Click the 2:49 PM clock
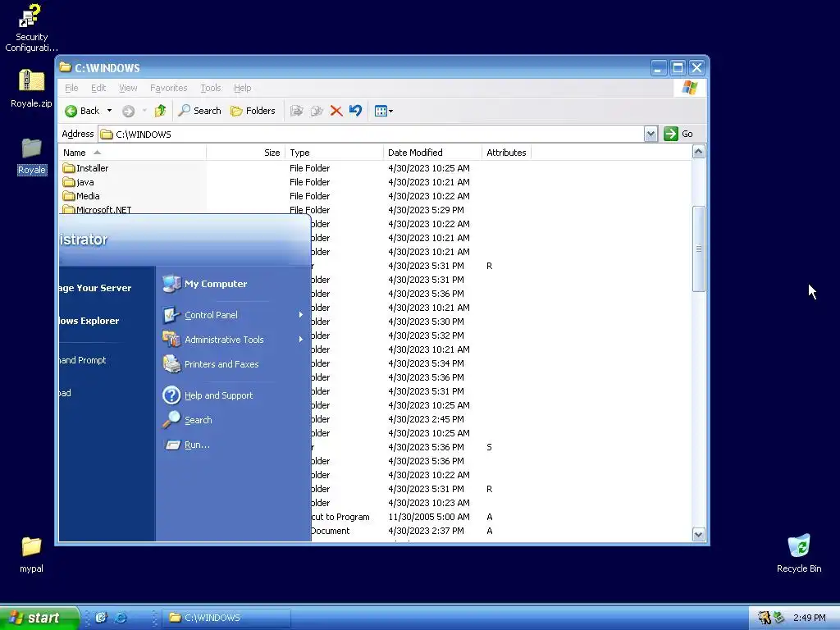 click(x=809, y=618)
